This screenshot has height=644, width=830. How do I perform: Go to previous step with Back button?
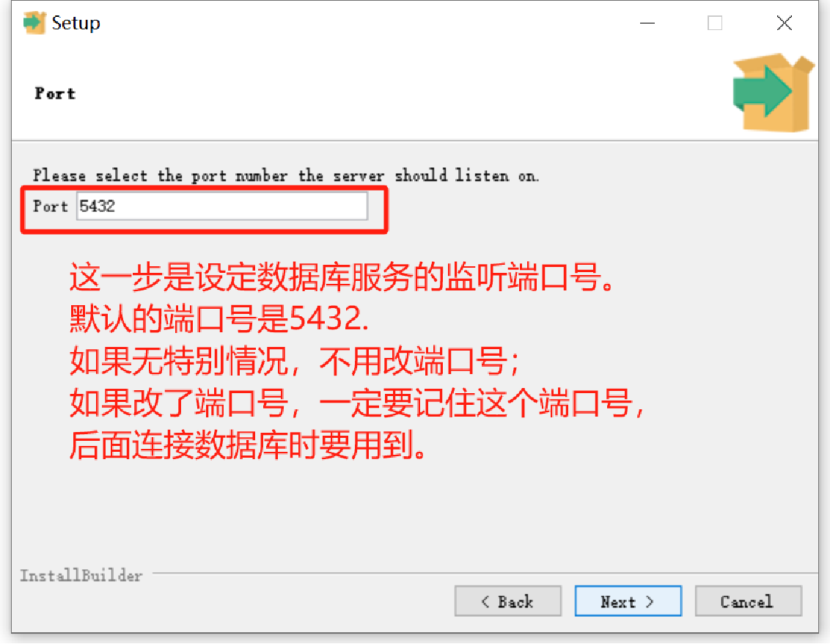point(507,601)
